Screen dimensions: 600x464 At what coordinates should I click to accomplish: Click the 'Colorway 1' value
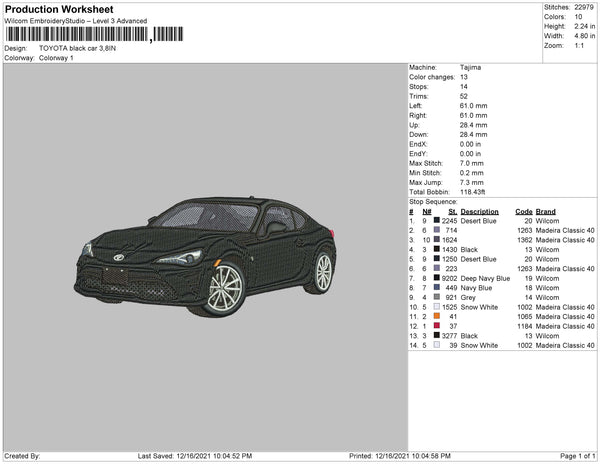click(56, 58)
